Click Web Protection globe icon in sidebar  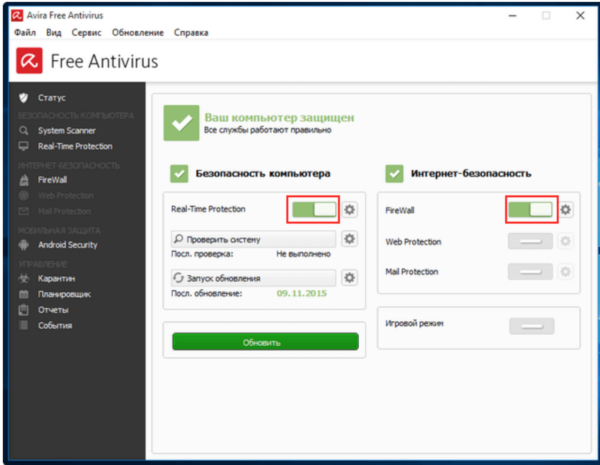[24, 196]
